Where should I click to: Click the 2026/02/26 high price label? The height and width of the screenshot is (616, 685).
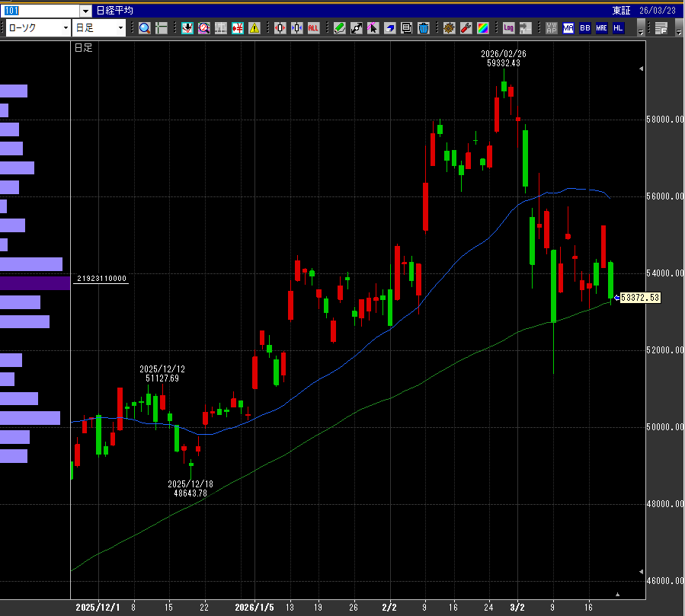click(x=503, y=59)
